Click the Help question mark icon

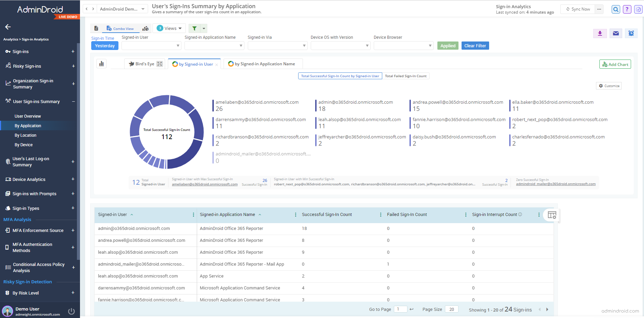click(x=627, y=9)
